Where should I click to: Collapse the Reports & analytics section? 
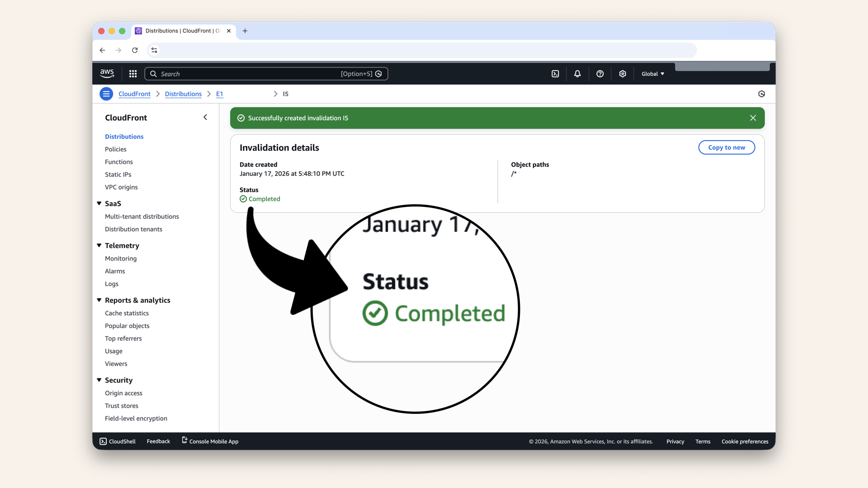click(99, 300)
